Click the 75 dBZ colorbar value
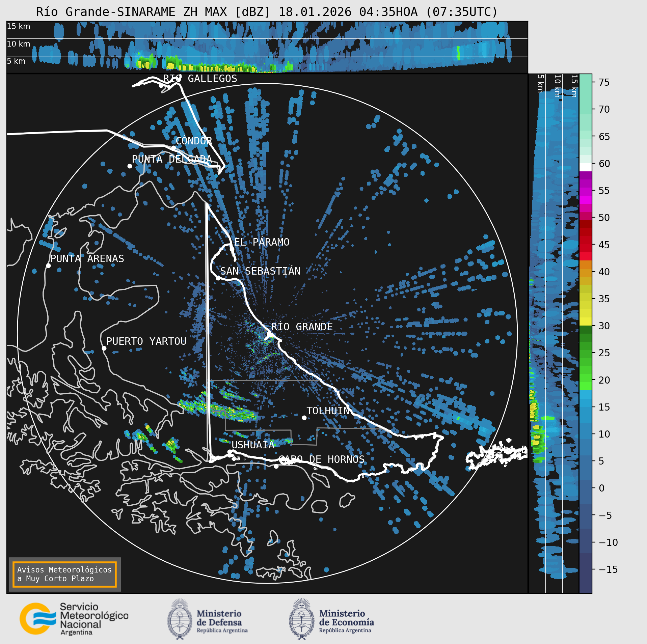The width and height of the screenshot is (647, 644). [604, 82]
